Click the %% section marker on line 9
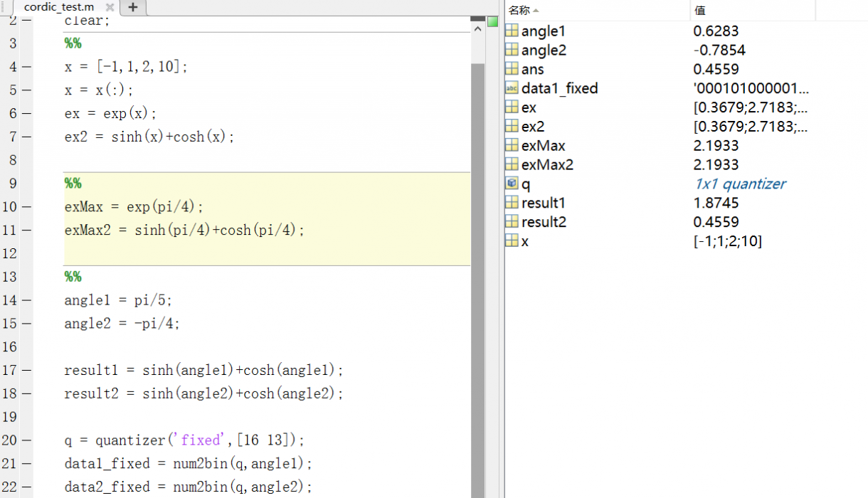Image resolution: width=868 pixels, height=498 pixels. coord(73,184)
